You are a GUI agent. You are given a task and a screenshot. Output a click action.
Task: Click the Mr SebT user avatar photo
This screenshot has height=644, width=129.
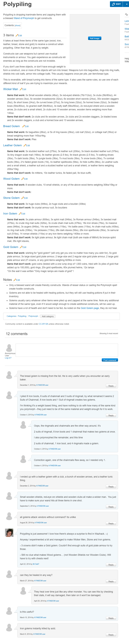(9, 533)
